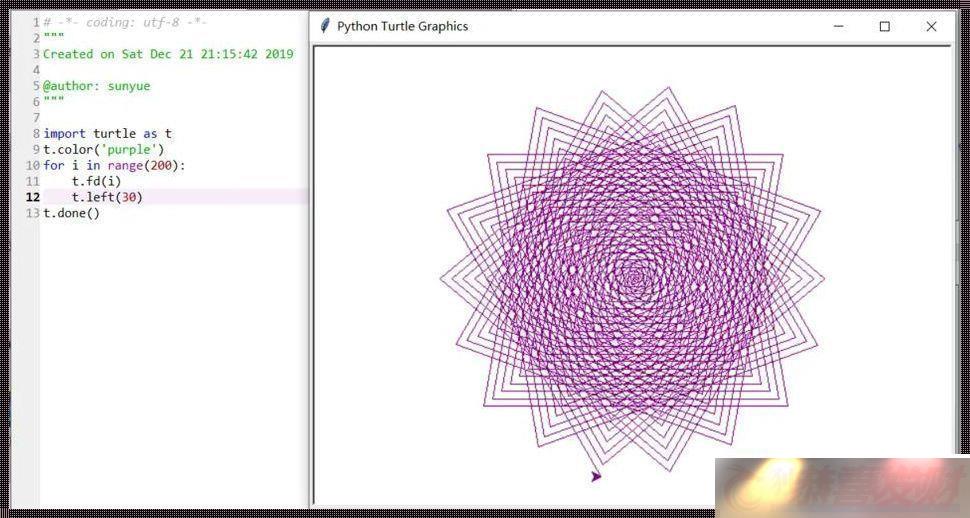This screenshot has width=970, height=518.
Task: Click line number 13 in the gutter
Action: (33, 214)
